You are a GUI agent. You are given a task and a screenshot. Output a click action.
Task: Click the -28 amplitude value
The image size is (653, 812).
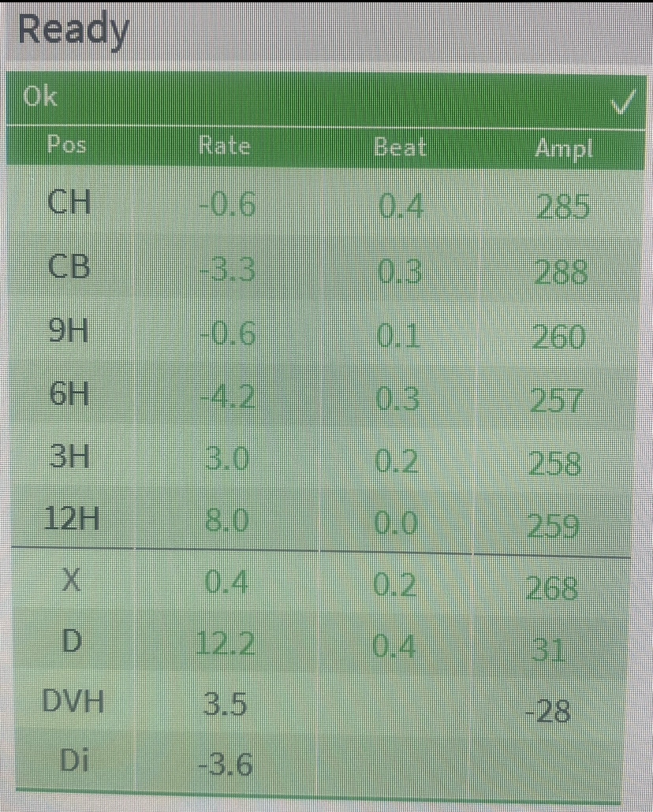click(x=548, y=710)
